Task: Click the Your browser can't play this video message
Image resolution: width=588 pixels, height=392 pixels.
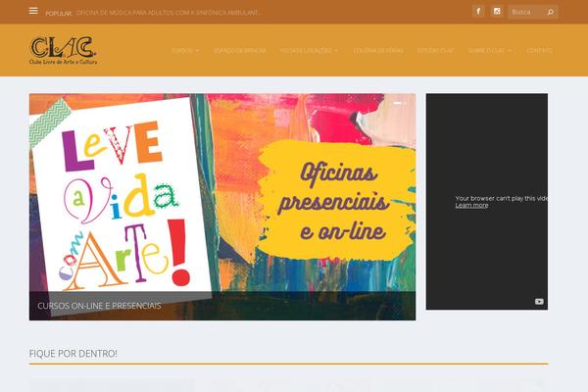Action: (502, 198)
